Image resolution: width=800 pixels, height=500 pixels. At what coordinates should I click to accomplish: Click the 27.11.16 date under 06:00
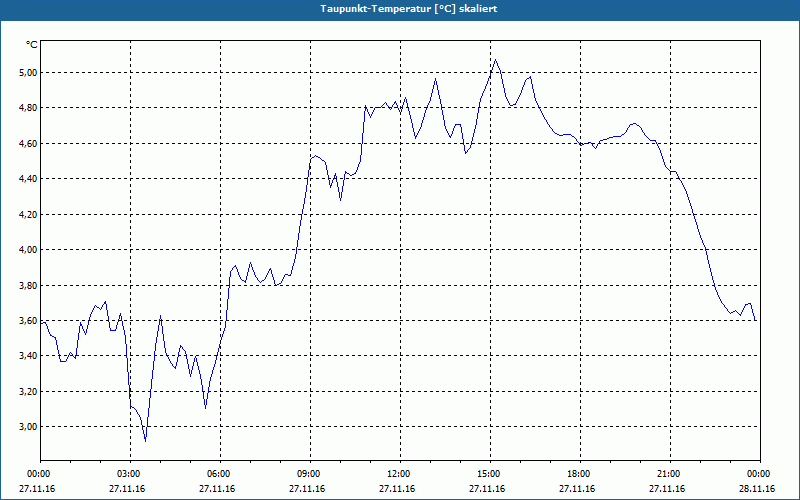(217, 489)
